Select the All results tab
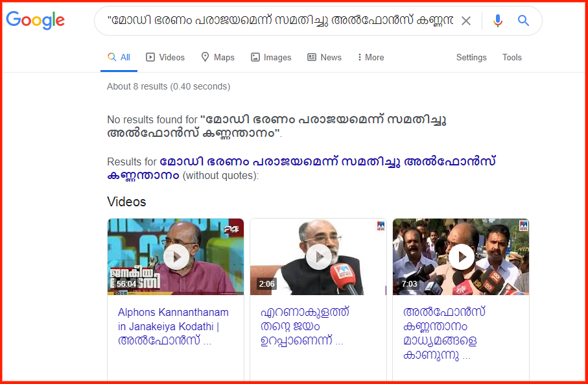Screen dimensions: 588x384 click(x=119, y=58)
